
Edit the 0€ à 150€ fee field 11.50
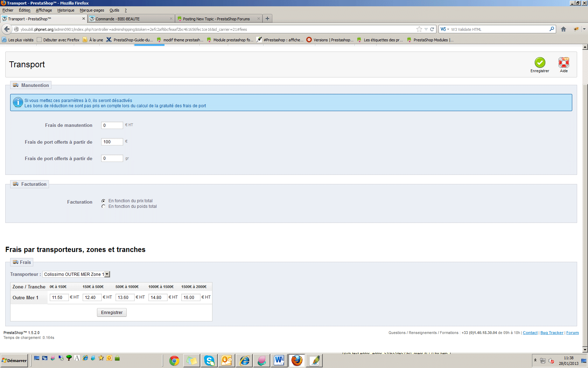59,298
